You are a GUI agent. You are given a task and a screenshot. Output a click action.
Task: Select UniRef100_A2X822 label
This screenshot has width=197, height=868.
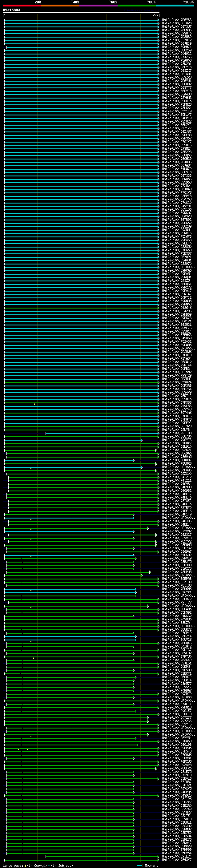tap(177, 121)
